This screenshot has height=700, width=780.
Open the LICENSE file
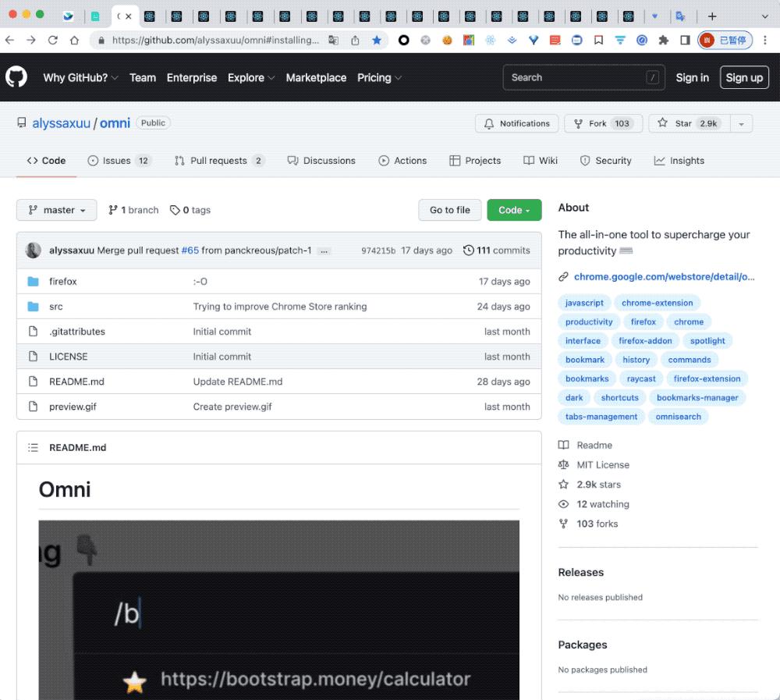pos(68,357)
